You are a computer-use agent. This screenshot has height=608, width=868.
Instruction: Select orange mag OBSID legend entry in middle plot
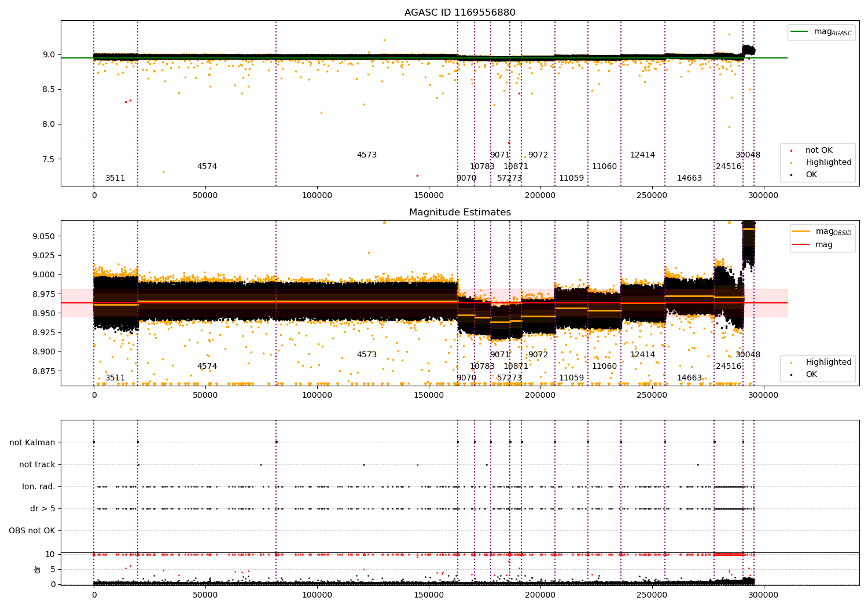coord(822,232)
